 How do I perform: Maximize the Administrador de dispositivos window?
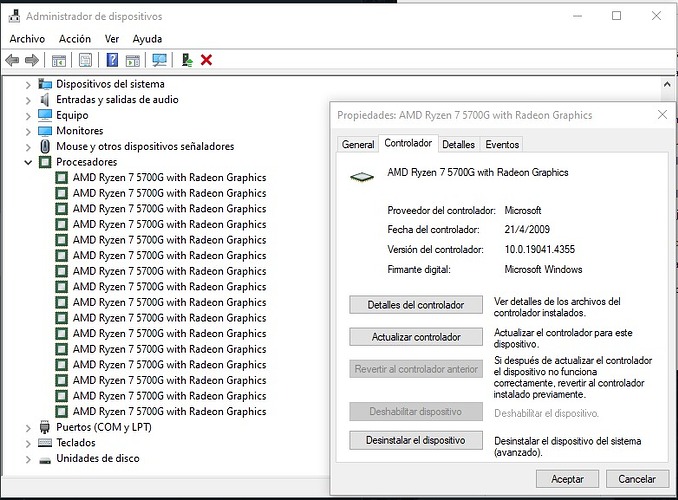tap(616, 16)
